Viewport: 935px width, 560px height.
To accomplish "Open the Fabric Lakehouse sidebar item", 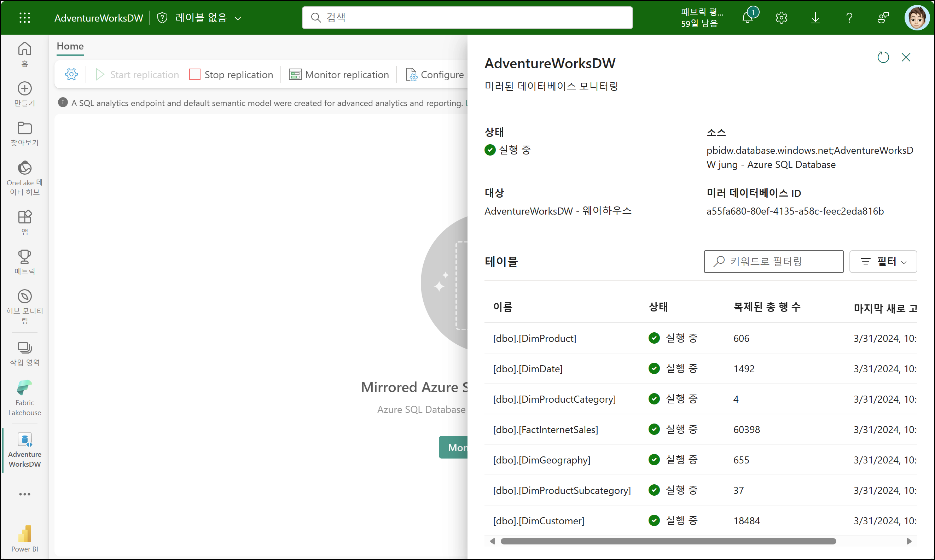I will pos(24,398).
